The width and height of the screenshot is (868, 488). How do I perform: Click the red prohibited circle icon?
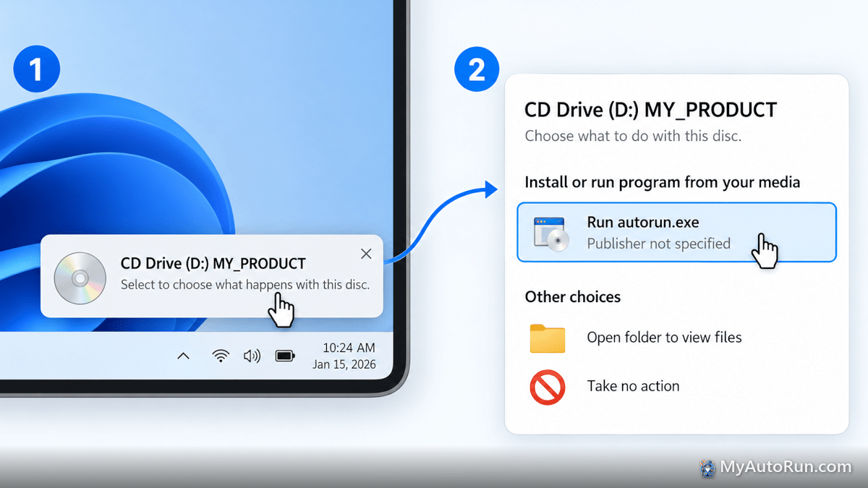(x=548, y=388)
